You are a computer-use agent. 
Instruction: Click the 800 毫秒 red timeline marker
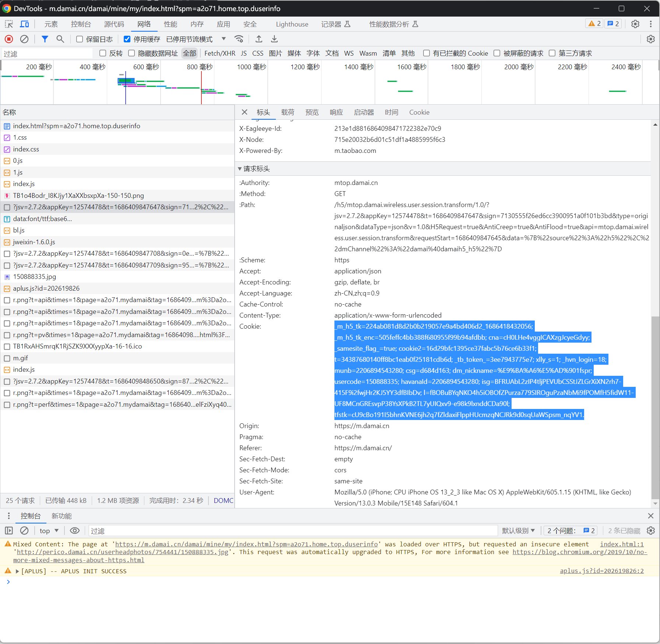pos(201,88)
